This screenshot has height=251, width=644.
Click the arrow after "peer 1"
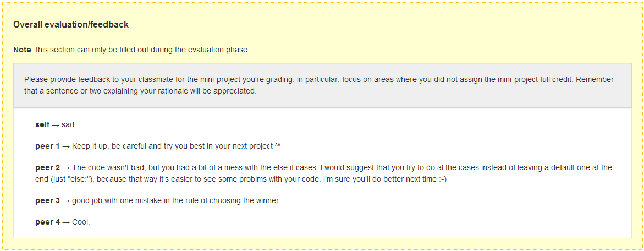(66, 146)
